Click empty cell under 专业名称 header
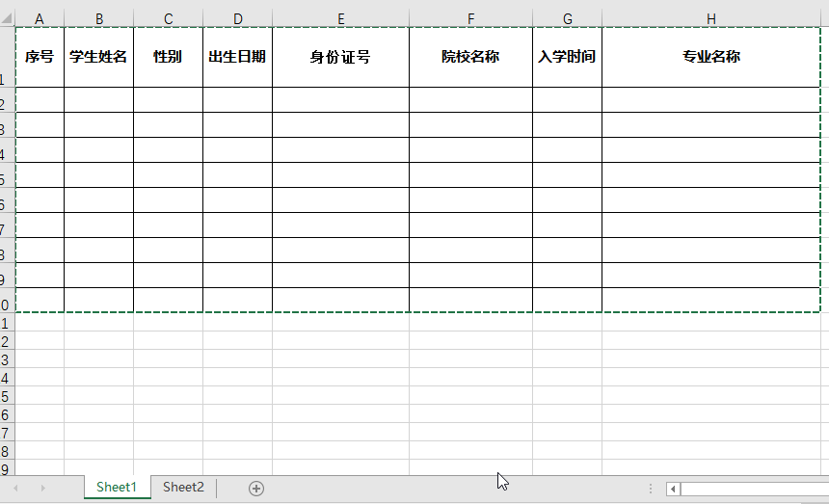Screen dimensions: 829x504 (x=711, y=100)
